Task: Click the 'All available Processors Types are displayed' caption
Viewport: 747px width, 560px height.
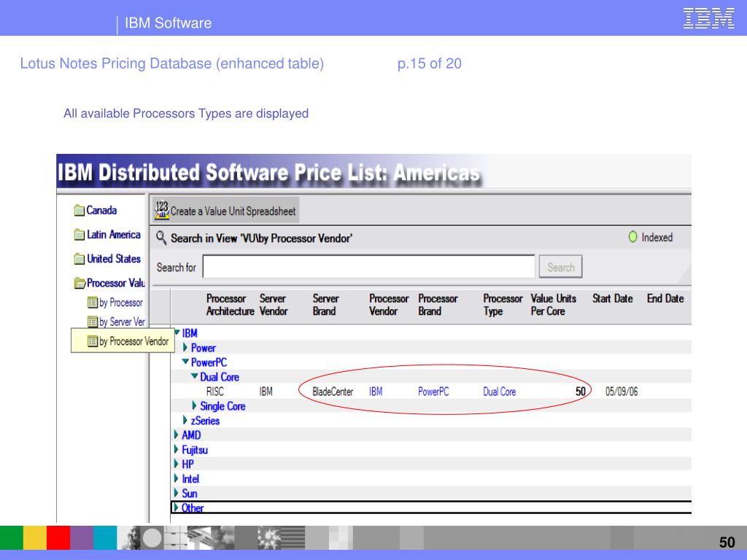Action: click(186, 113)
